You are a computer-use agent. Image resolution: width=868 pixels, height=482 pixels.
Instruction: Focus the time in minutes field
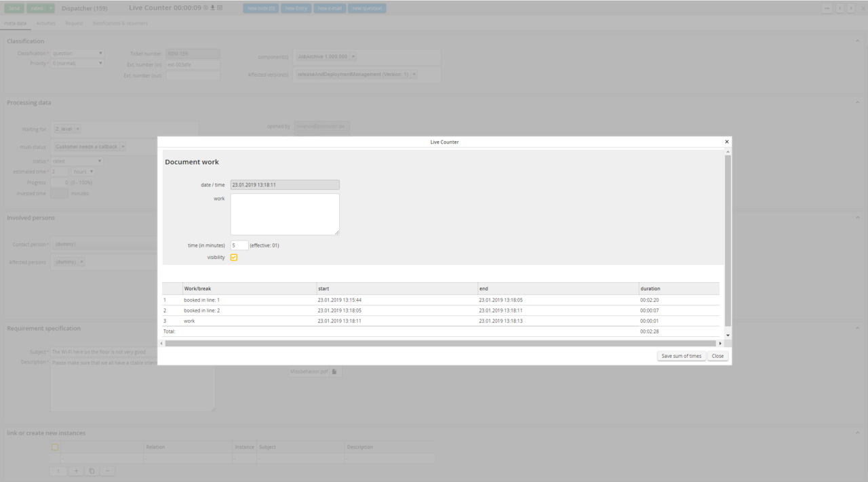tap(239, 245)
